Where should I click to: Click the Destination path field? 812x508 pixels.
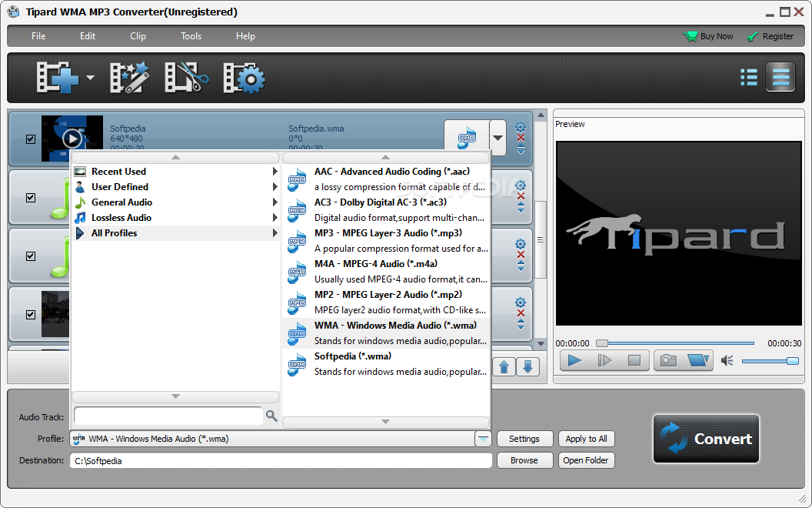(x=281, y=461)
